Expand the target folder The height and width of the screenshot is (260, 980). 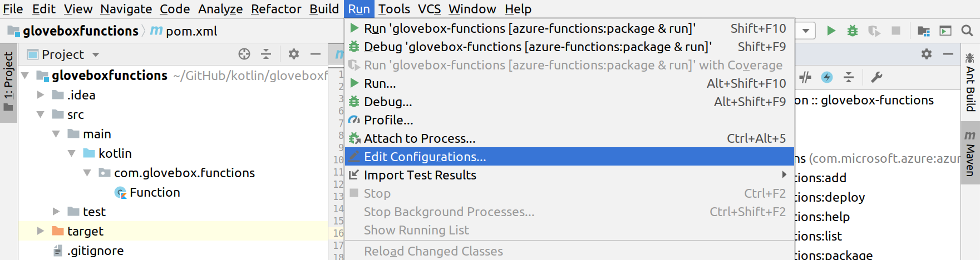tap(40, 231)
